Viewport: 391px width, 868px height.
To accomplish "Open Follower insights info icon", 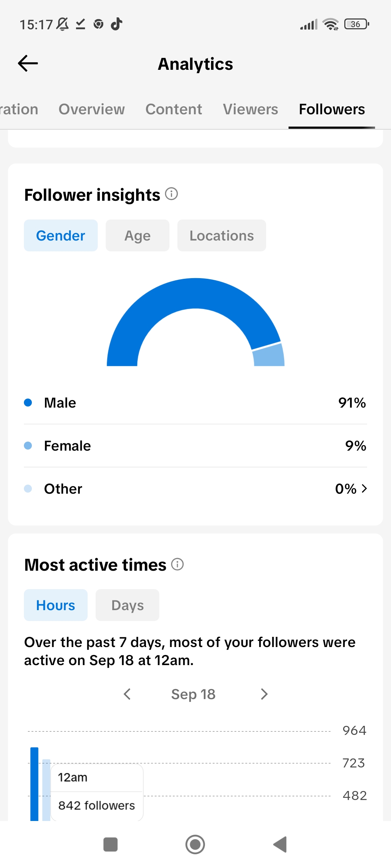I will [172, 194].
